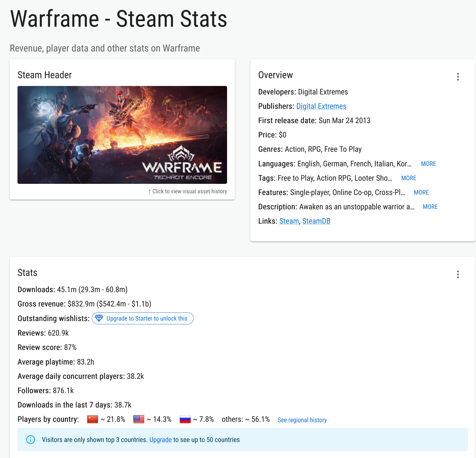
Task: Open the Digital Extremes publisher link
Action: click(321, 106)
